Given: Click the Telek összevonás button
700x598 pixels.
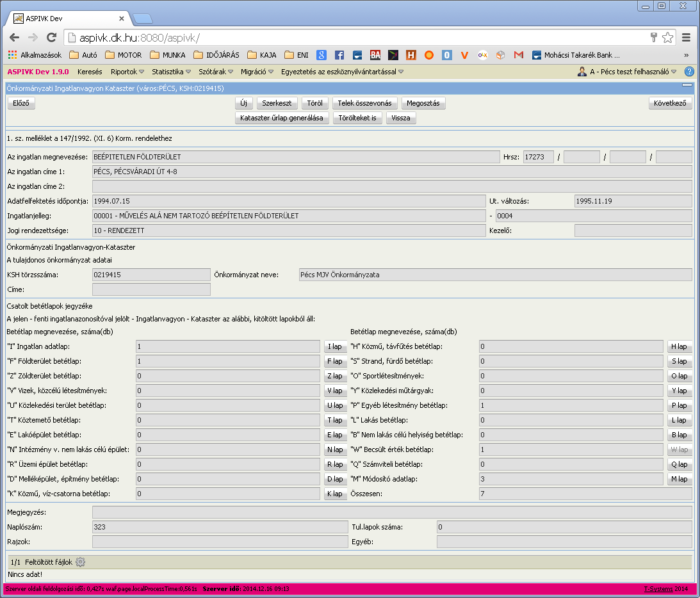Looking at the screenshot, I should (365, 103).
